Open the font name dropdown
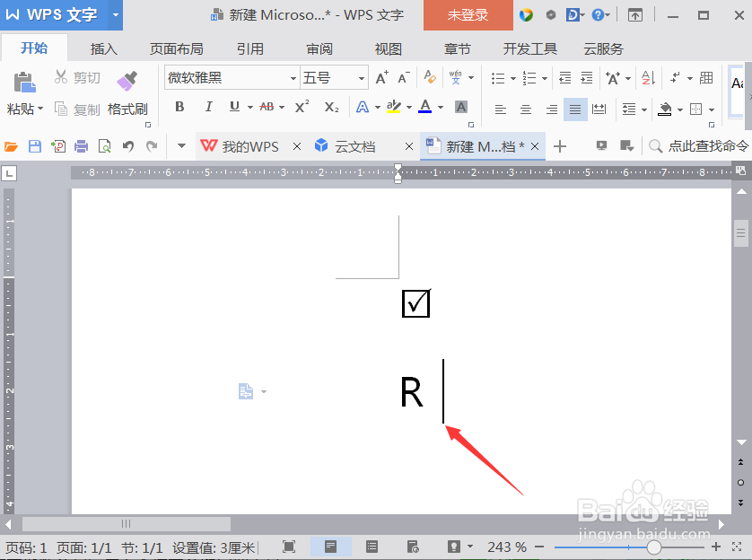The image size is (752, 560). [293, 78]
